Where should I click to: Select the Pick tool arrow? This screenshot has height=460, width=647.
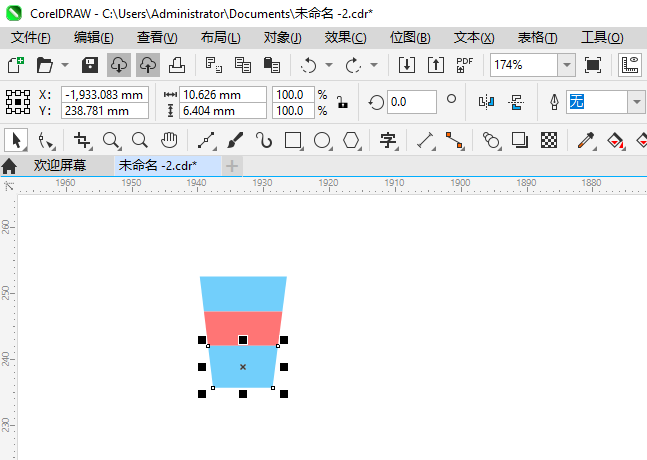tap(16, 140)
